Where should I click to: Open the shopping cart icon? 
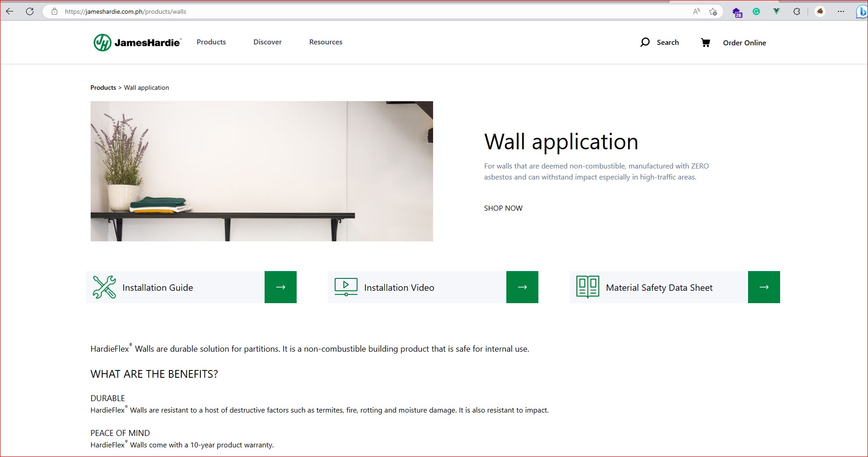point(705,43)
